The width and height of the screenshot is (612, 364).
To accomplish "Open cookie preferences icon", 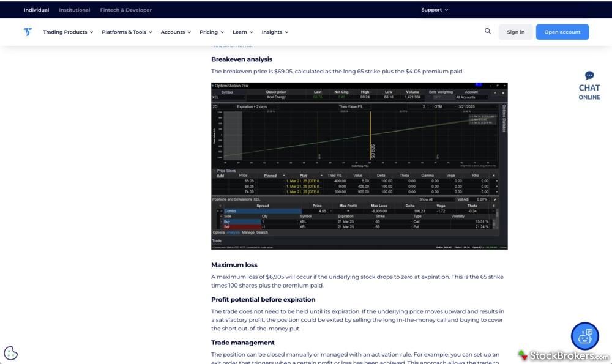I will coord(11,353).
